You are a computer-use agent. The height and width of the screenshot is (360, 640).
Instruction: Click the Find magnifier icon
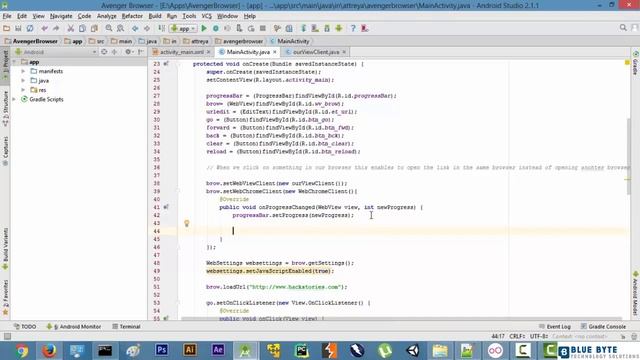(x=109, y=29)
